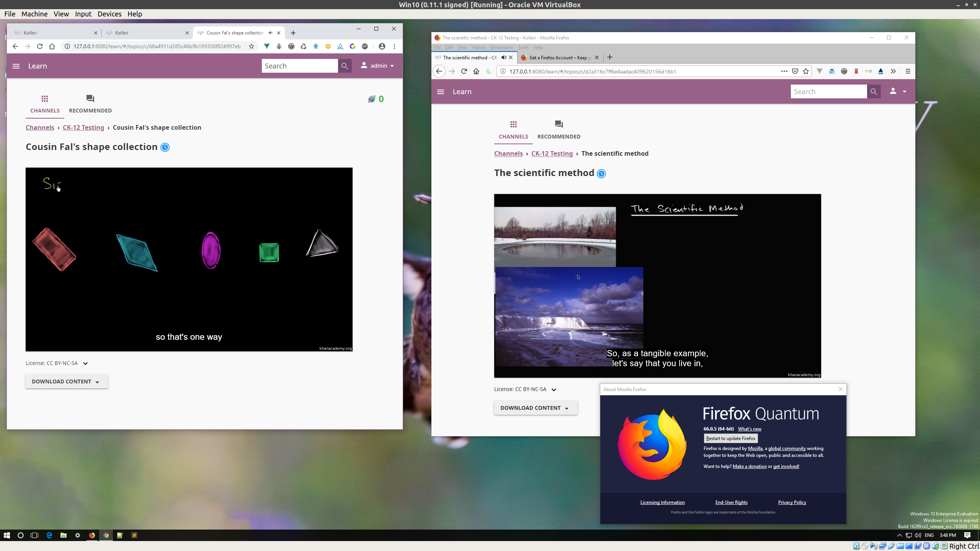Open the CK-12 Testing breadcrumb link
The height and width of the screenshot is (551, 980).
(83, 127)
